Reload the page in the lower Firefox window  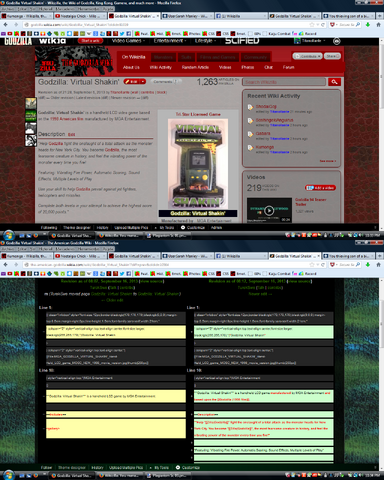322,265
